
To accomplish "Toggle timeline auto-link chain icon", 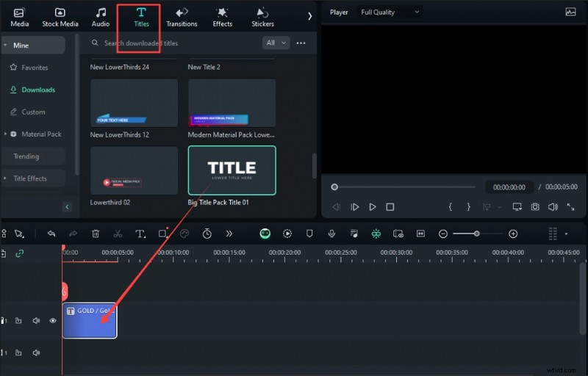I will tap(19, 253).
